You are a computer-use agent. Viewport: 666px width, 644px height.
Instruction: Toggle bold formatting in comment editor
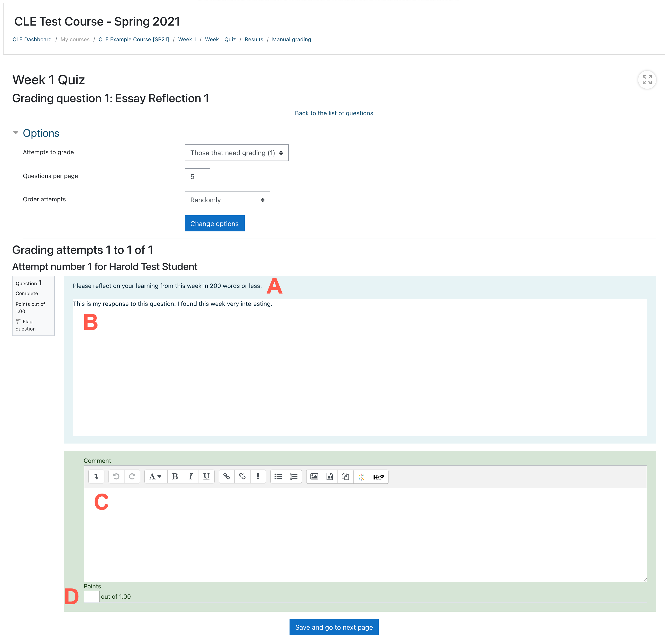pos(175,476)
